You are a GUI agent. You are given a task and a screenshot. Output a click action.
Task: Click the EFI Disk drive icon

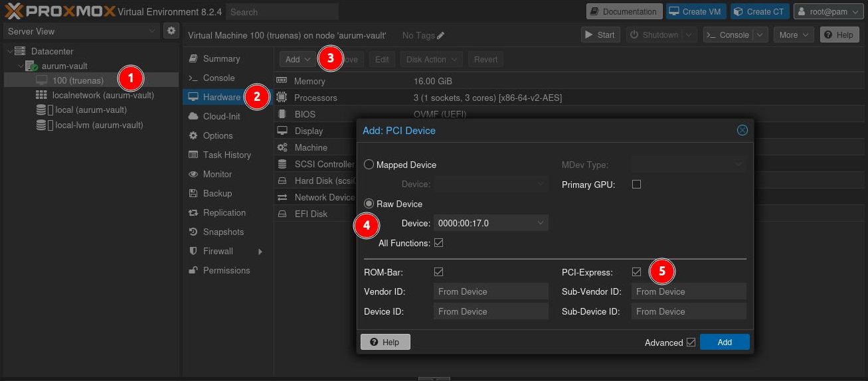tap(282, 214)
